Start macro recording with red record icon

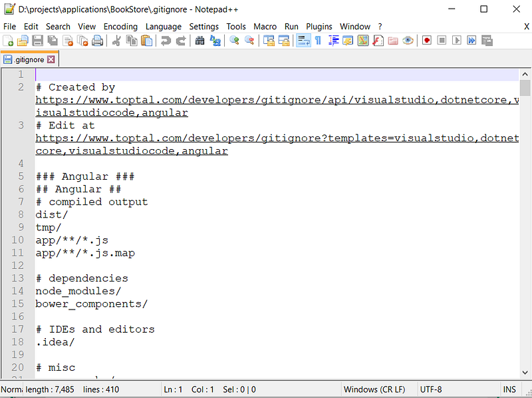click(x=427, y=41)
